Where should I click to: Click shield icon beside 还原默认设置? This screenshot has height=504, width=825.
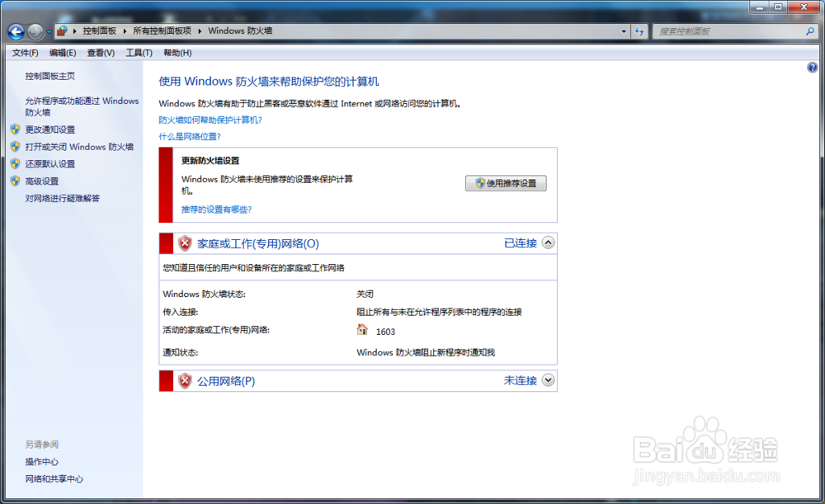pos(15,163)
